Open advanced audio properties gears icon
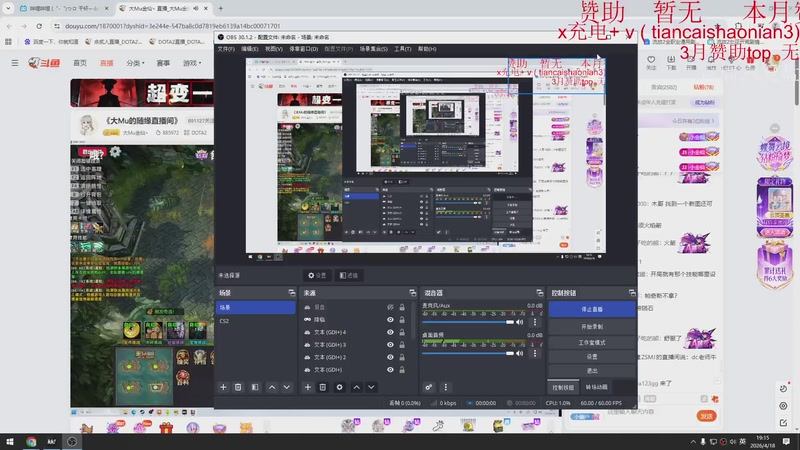800x450 pixels. coord(429,387)
